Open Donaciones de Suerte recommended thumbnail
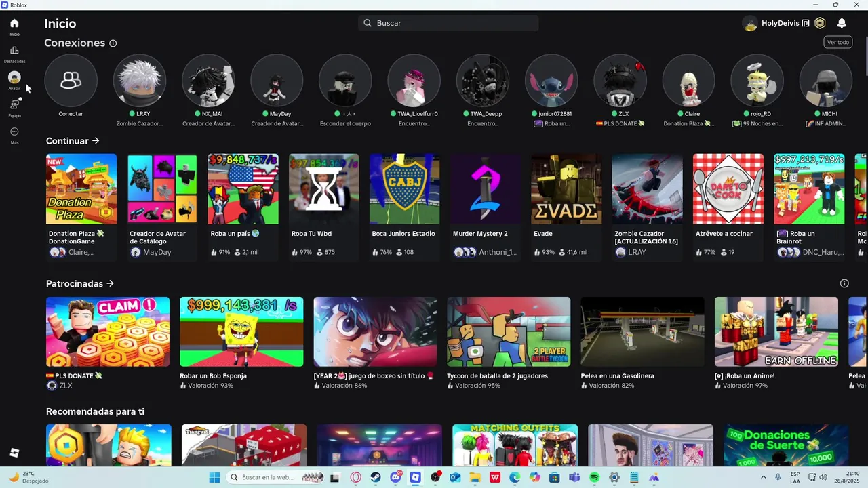Viewport: 868px width, 488px height. [786, 445]
